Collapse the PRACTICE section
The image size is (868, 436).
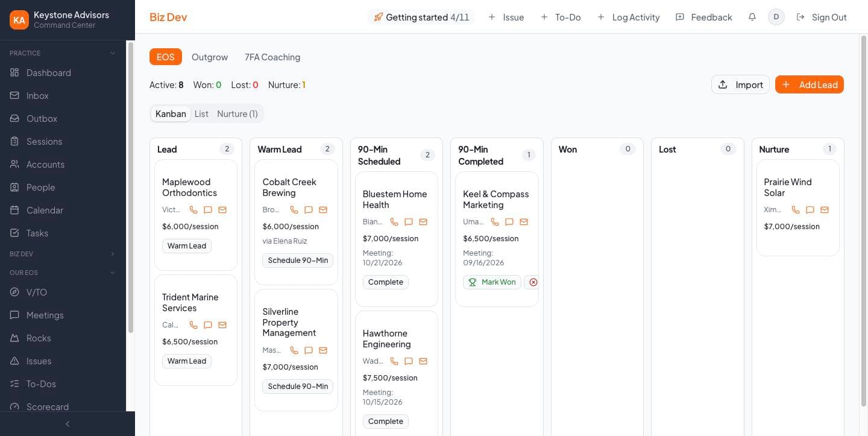63,53
